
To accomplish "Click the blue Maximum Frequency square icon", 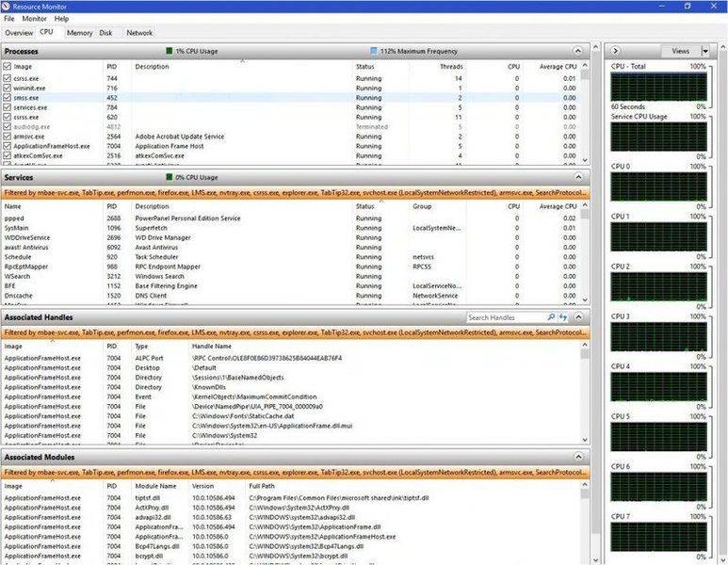I will [x=373, y=51].
